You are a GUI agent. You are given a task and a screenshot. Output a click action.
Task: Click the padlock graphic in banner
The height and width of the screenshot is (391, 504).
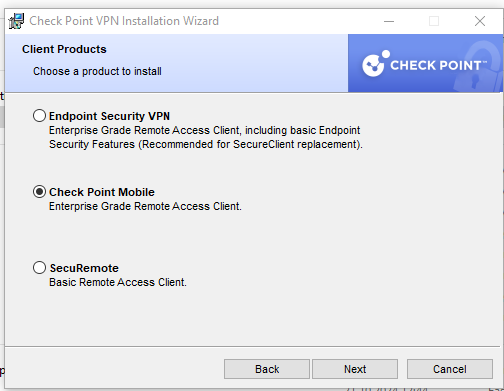[x=478, y=67]
